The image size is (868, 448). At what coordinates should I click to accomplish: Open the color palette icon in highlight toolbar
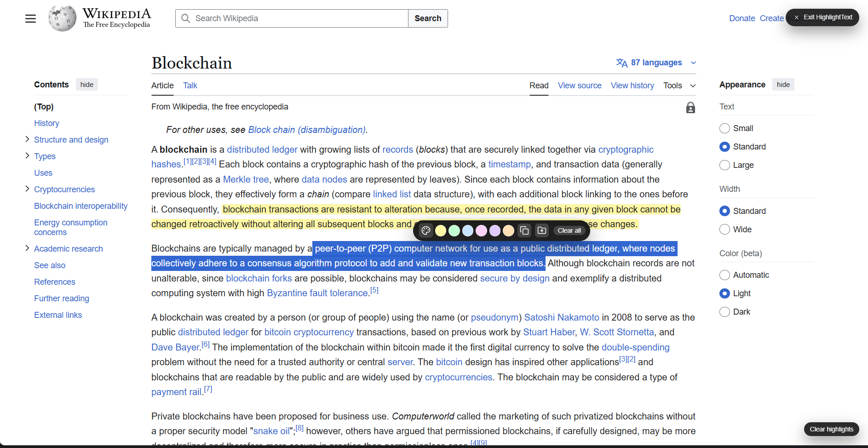point(425,230)
